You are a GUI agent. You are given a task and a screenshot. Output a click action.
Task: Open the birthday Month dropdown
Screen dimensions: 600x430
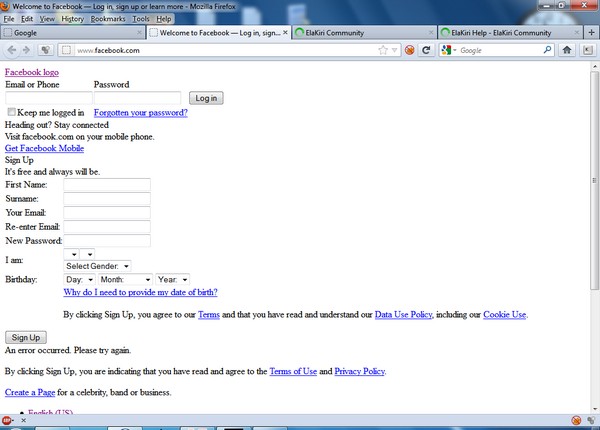[x=125, y=280]
